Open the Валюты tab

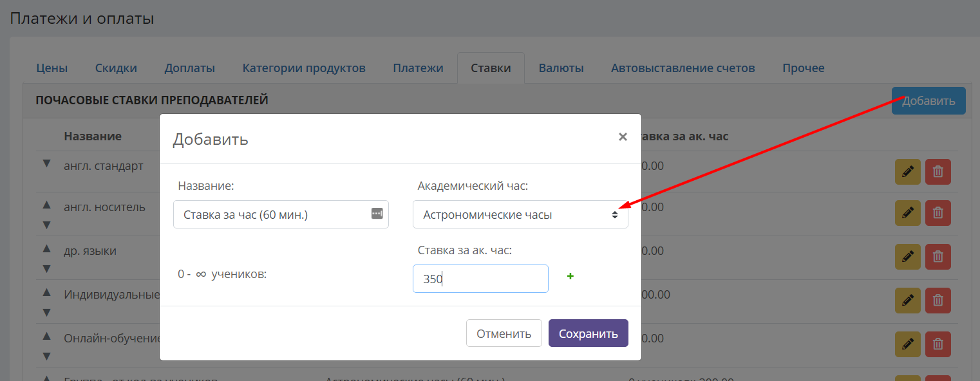[561, 68]
